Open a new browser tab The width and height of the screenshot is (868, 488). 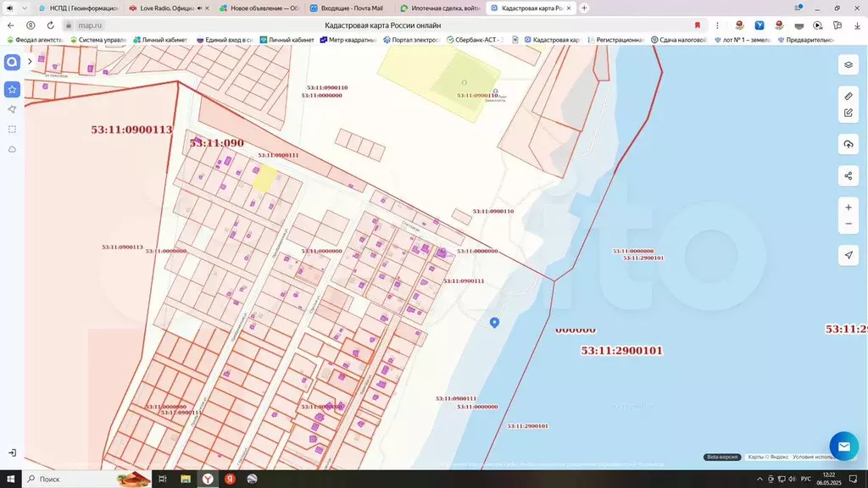point(584,8)
